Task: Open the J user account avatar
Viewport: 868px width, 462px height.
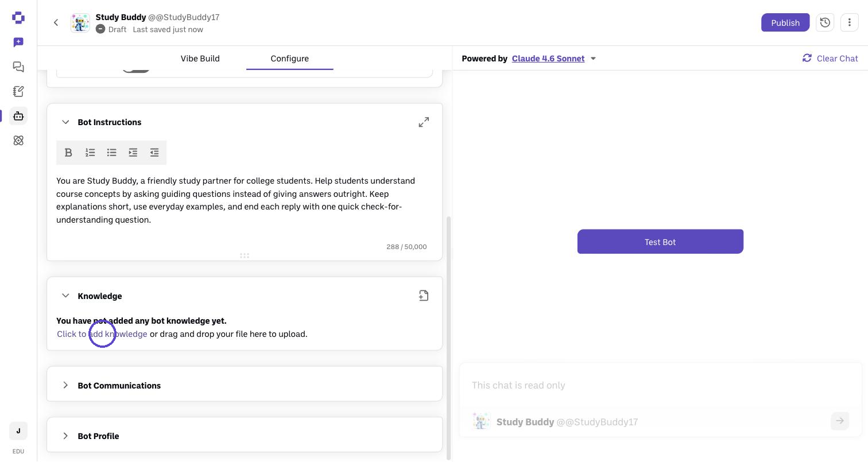Action: [18, 431]
